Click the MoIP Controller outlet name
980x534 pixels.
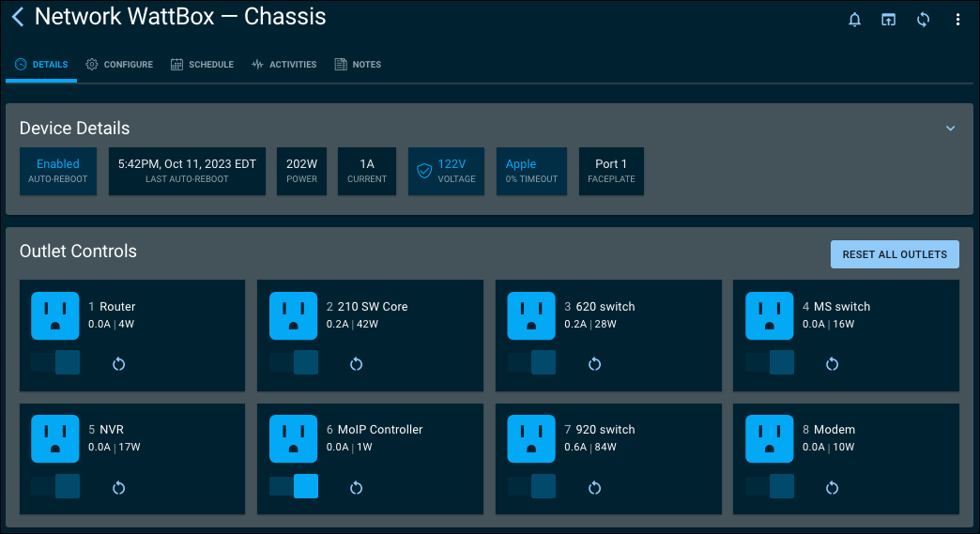coord(380,430)
